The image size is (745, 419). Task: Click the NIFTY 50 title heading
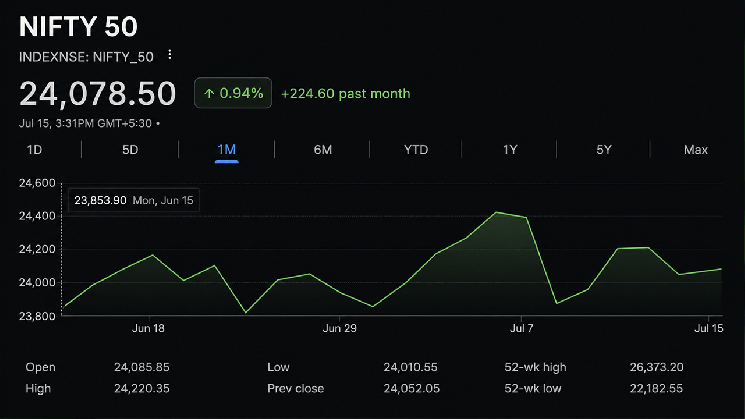coord(78,27)
